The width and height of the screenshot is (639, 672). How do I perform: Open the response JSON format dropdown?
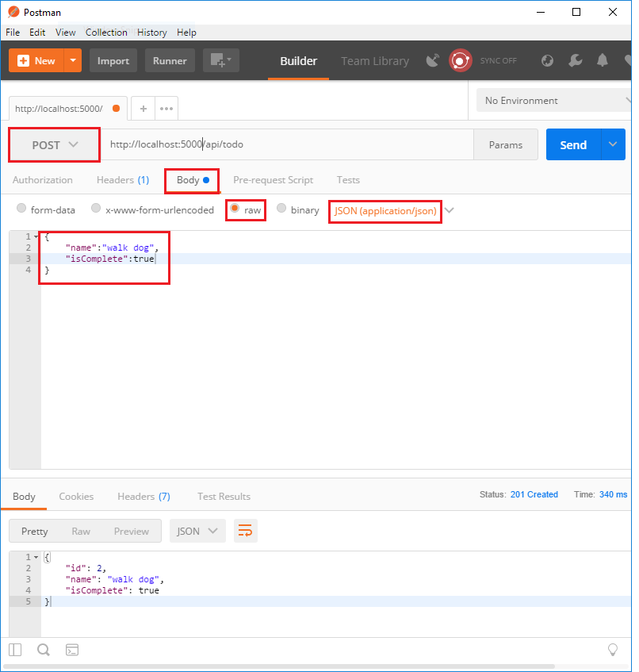[197, 531]
